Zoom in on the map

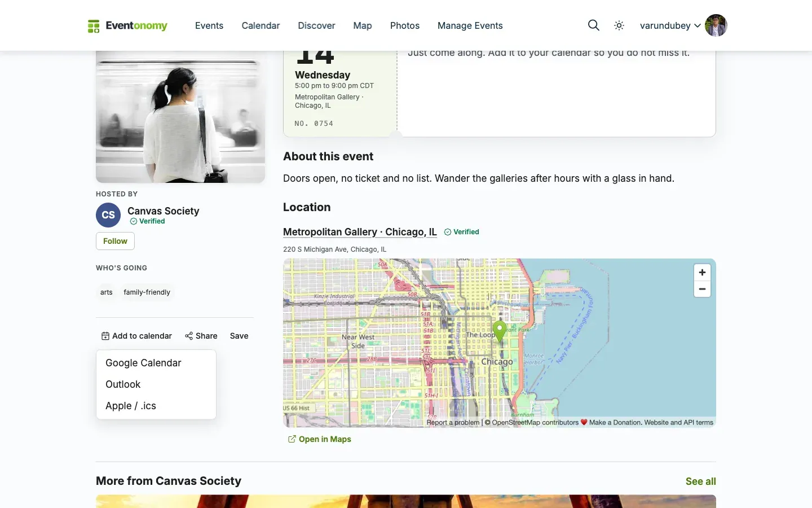(x=702, y=273)
